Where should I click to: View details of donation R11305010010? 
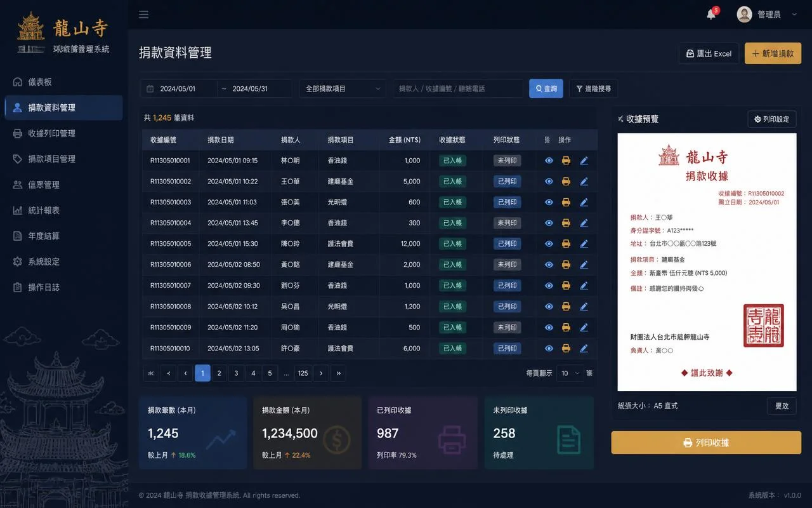pyautogui.click(x=549, y=349)
